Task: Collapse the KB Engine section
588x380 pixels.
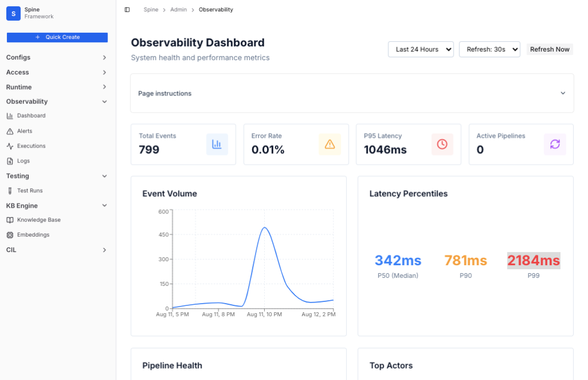Action: (x=57, y=205)
